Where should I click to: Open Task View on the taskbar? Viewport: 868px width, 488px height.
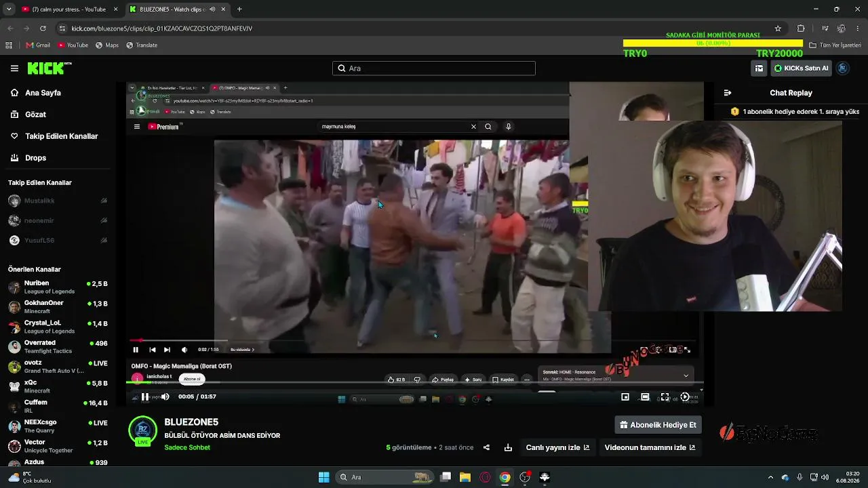click(446, 477)
